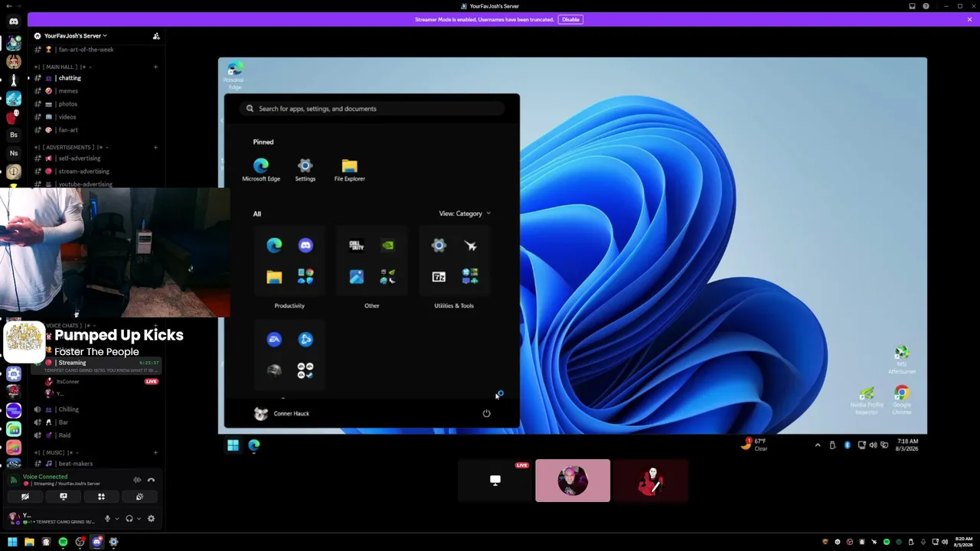Select the pink-background participant tile
This screenshot has height=551, width=980.
[x=573, y=481]
